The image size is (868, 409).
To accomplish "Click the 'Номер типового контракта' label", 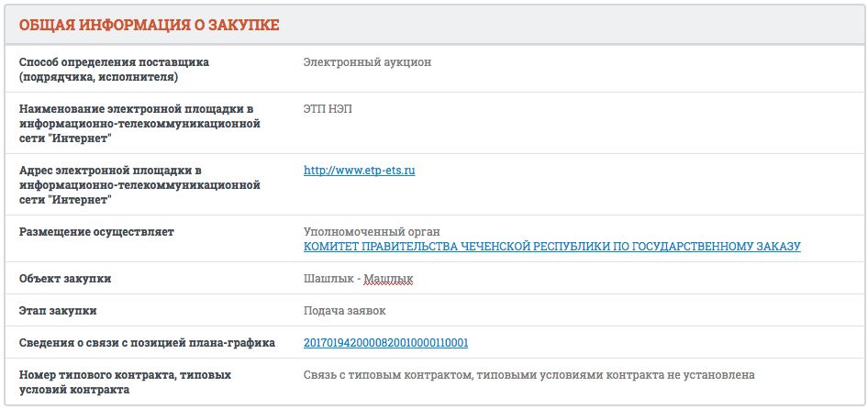I will pos(124,375).
